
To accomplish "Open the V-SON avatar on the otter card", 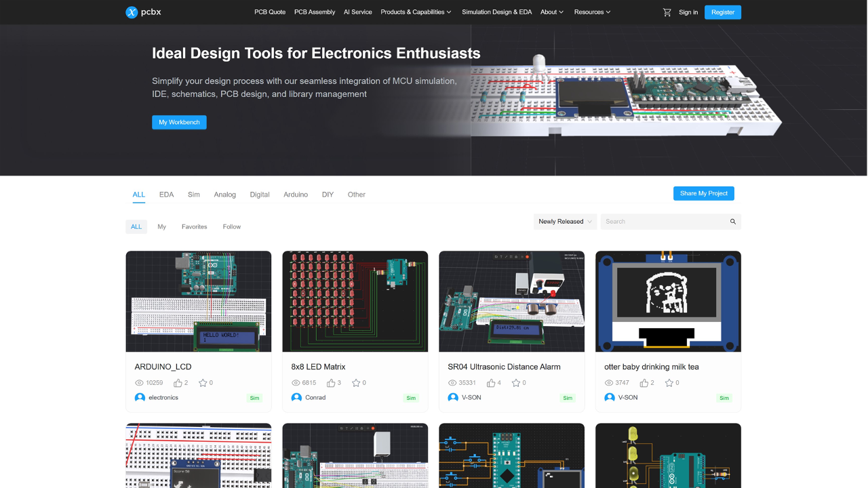I will tap(610, 398).
